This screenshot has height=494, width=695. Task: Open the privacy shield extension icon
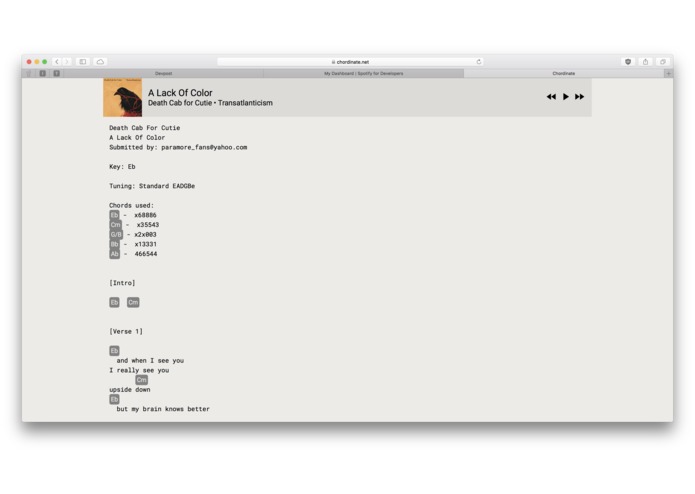tap(628, 62)
